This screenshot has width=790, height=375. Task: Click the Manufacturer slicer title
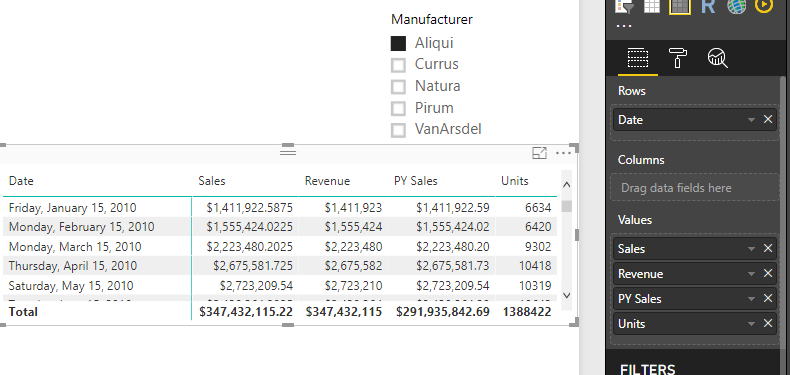[432, 20]
